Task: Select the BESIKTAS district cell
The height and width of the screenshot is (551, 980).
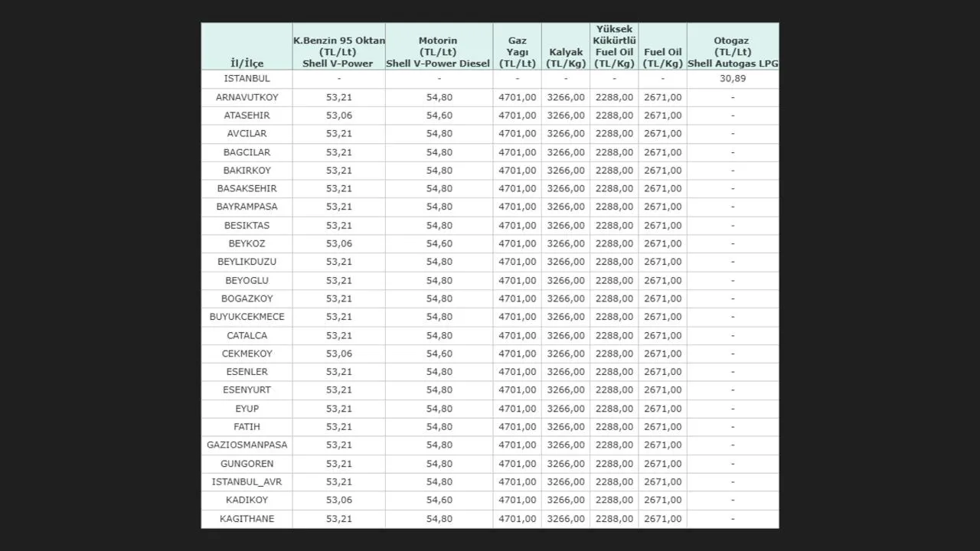Action: 247,225
